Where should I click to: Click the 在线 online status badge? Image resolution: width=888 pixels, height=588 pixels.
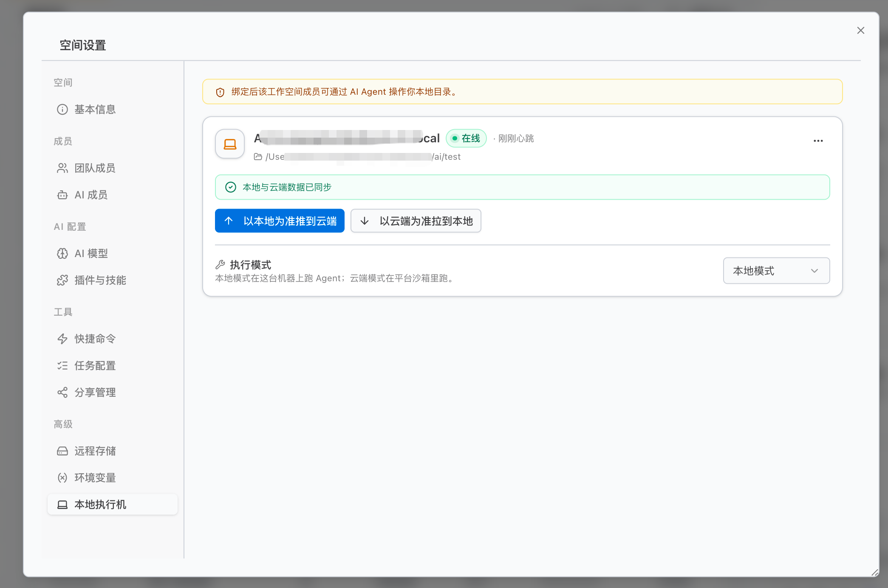(466, 138)
